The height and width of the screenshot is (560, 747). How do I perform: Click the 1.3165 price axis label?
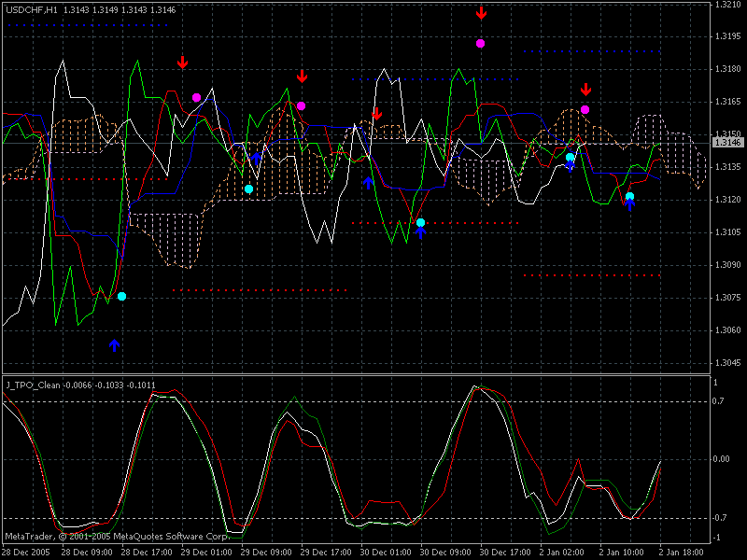click(728, 102)
